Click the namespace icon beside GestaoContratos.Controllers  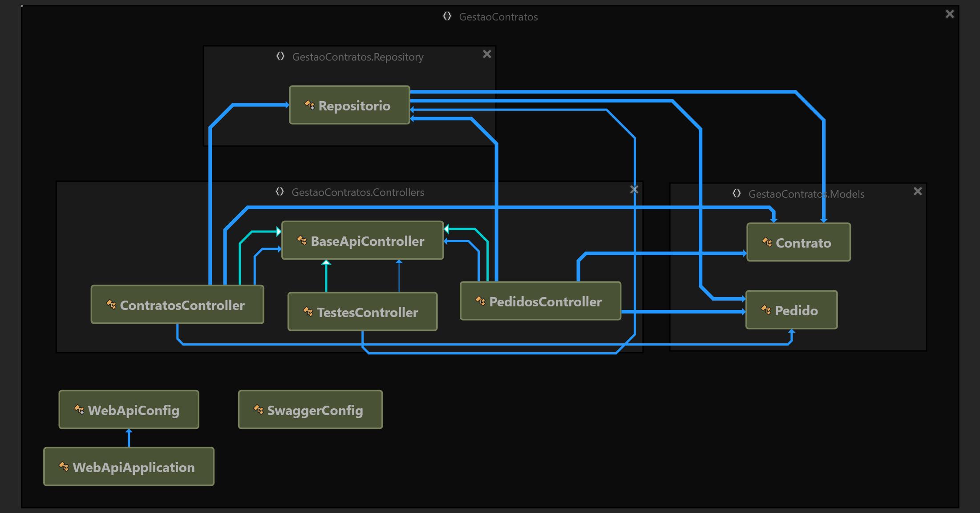[x=279, y=192]
